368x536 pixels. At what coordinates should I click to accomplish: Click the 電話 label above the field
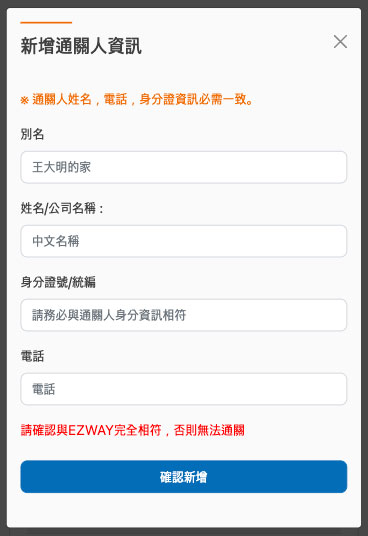point(32,356)
